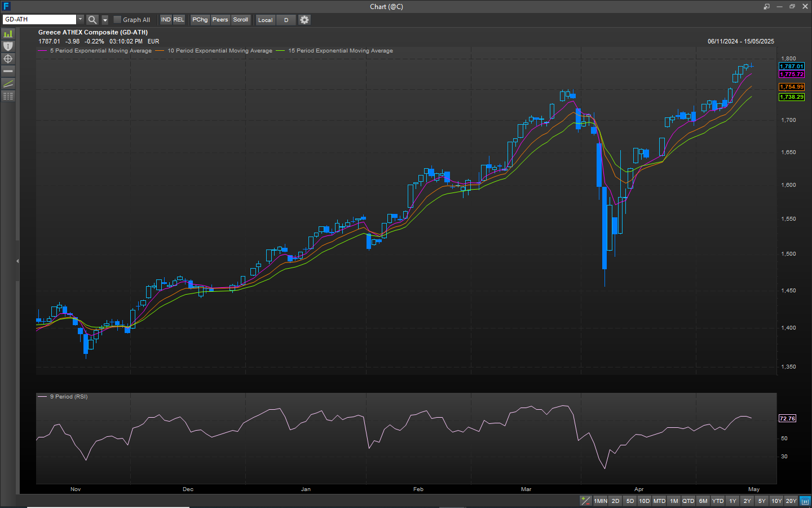Open dropdown arrow next to search
Viewport: 812px width, 508px height.
point(105,20)
